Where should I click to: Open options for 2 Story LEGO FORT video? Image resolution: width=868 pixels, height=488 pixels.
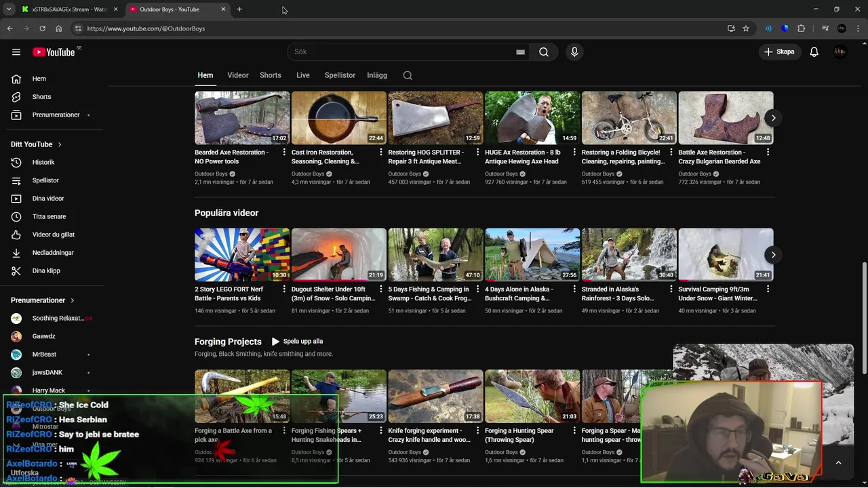point(284,289)
